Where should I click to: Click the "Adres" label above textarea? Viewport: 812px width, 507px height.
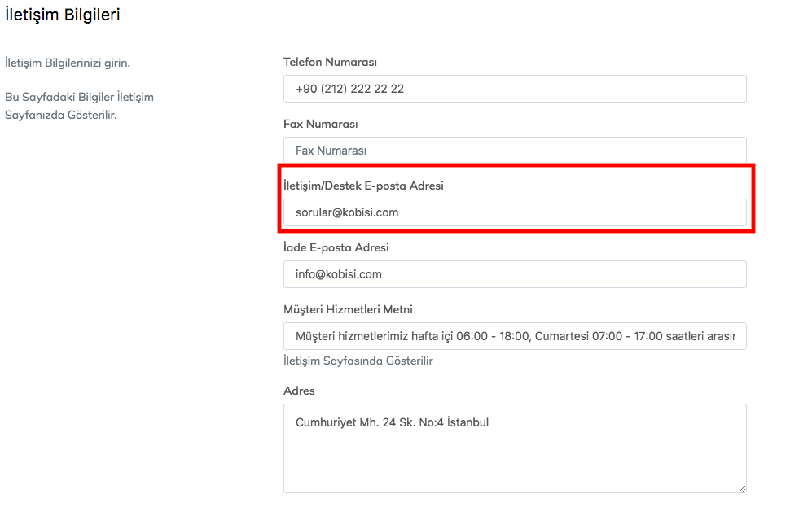point(299,391)
